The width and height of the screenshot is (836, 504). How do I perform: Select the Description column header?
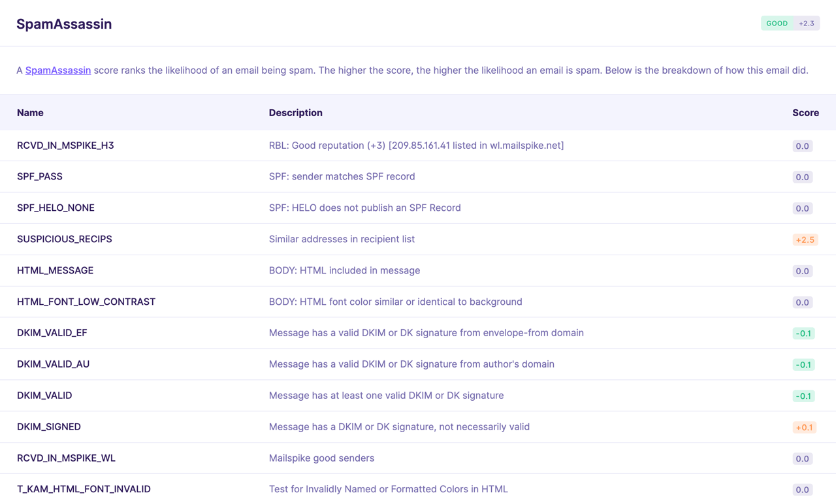296,112
